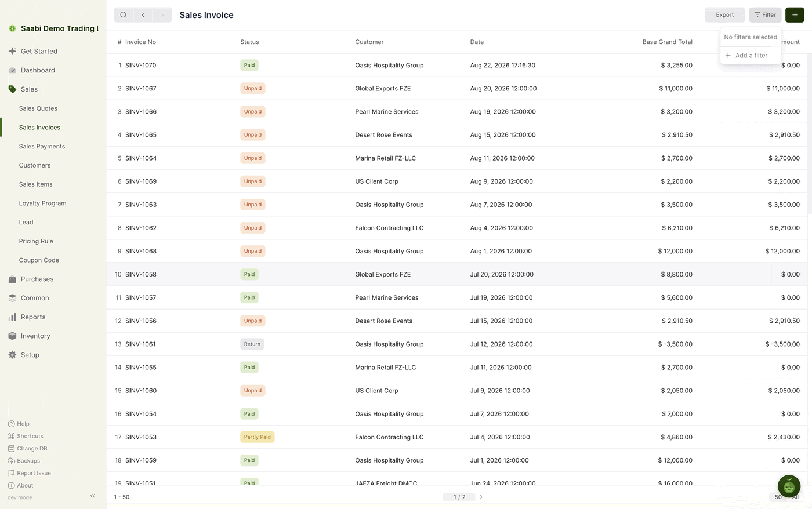Click the Partly Paid badge on SINV-1053

tap(258, 437)
